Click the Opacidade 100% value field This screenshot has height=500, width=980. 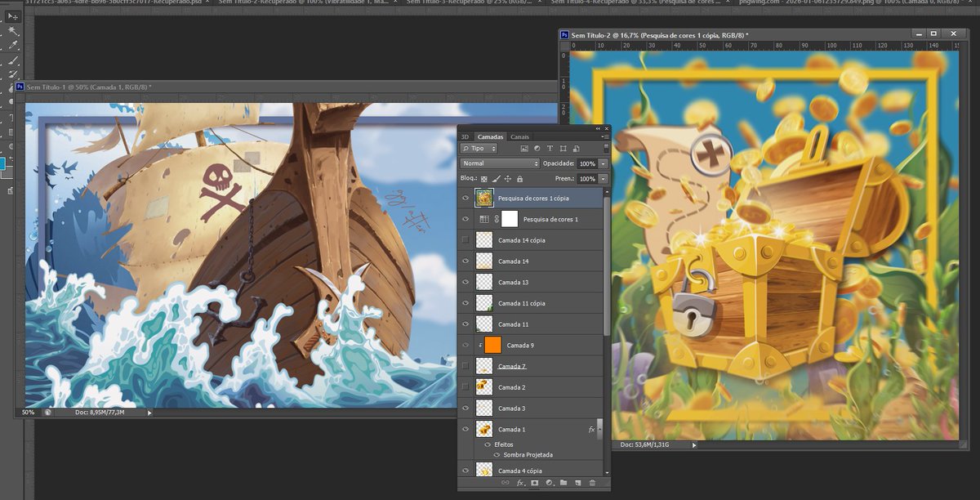click(587, 163)
